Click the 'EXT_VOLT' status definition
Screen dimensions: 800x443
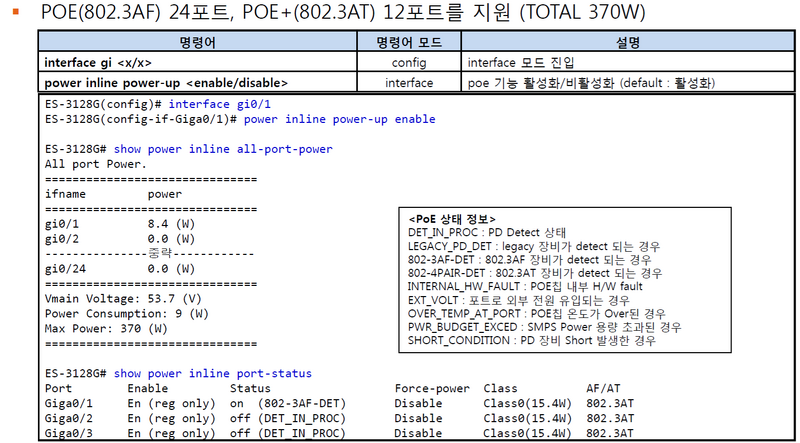click(x=519, y=300)
